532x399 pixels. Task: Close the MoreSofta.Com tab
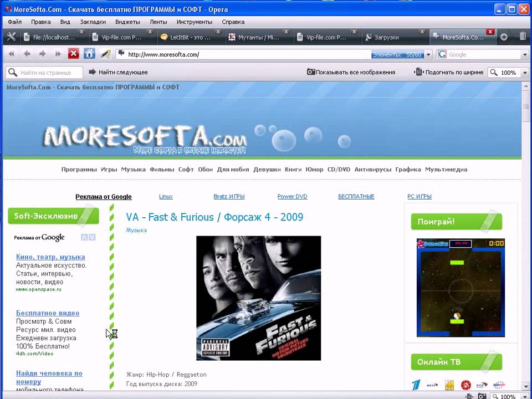point(490,32)
